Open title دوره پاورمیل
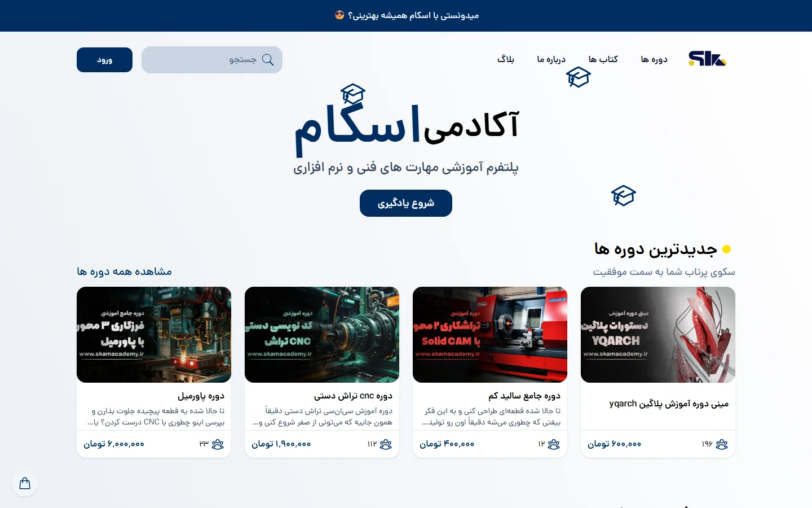This screenshot has width=812, height=508. tap(201, 396)
